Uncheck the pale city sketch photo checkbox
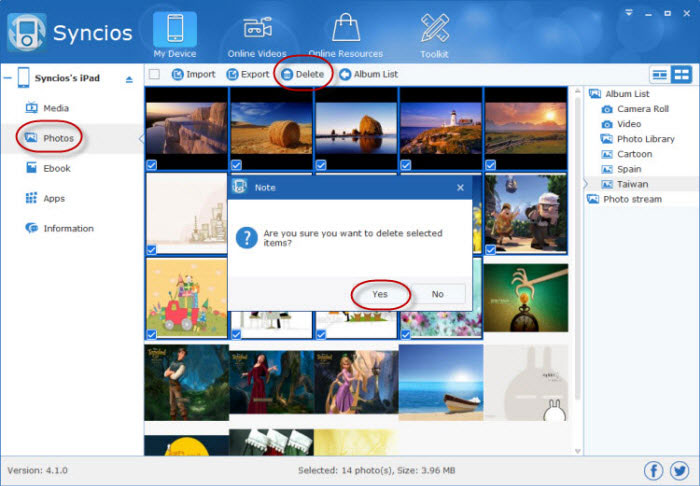The height and width of the screenshot is (486, 700). pos(151,249)
